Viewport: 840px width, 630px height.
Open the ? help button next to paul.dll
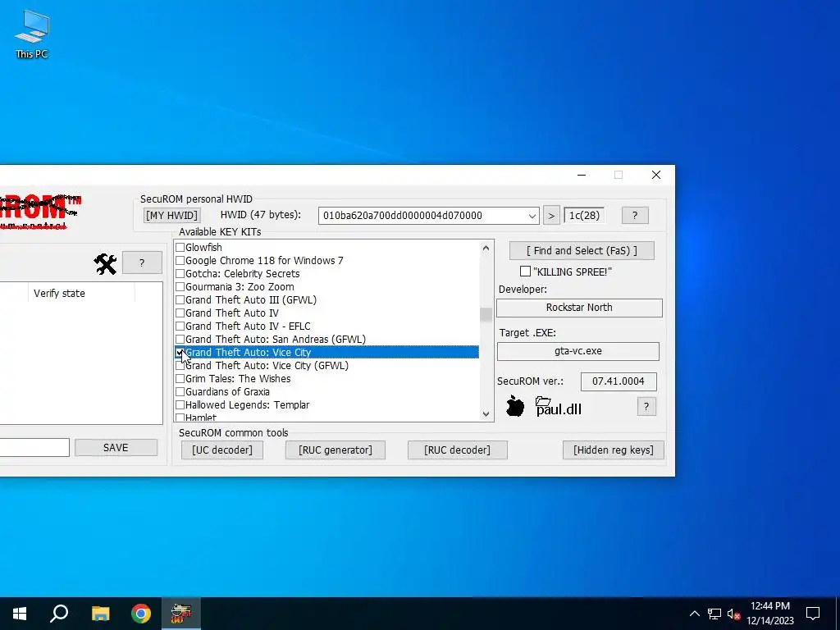point(646,407)
